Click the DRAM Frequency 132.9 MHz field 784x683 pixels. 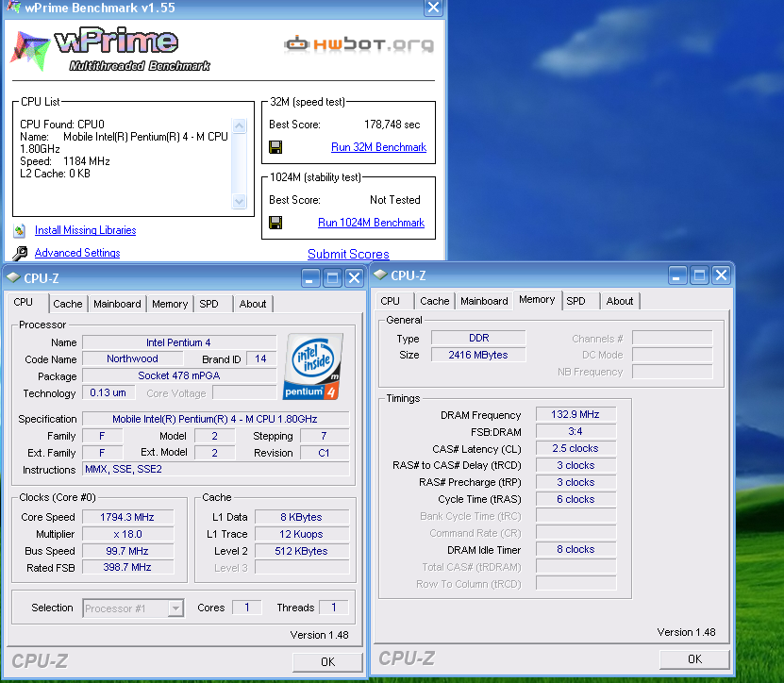[575, 414]
